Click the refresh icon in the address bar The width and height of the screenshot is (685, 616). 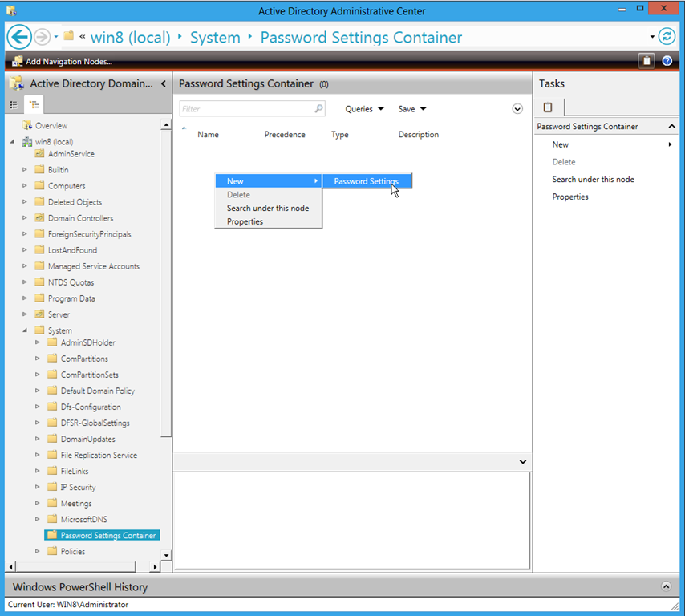(667, 36)
